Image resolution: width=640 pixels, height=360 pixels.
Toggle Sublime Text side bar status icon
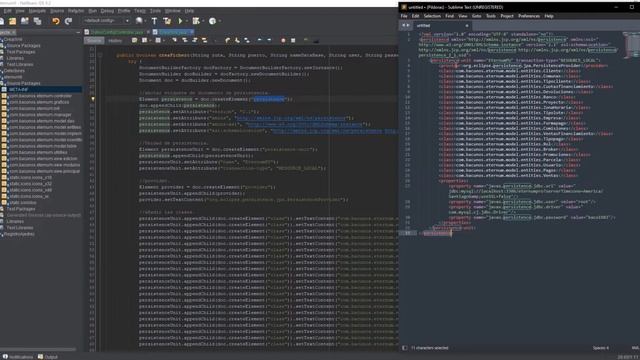[404, 348]
